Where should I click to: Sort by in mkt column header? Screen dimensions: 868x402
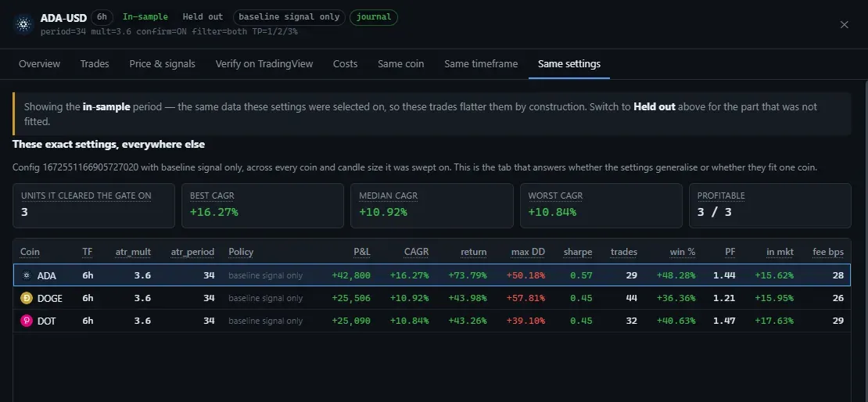point(780,252)
